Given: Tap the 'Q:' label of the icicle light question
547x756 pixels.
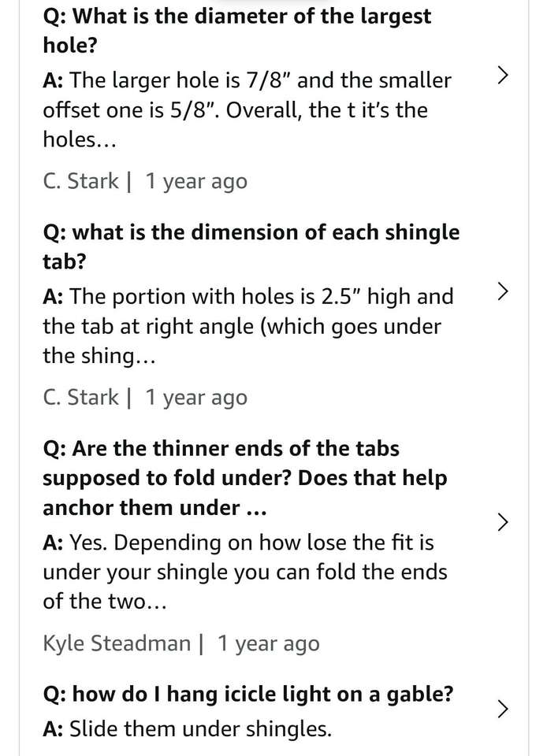Looking at the screenshot, I should (x=54, y=695).
